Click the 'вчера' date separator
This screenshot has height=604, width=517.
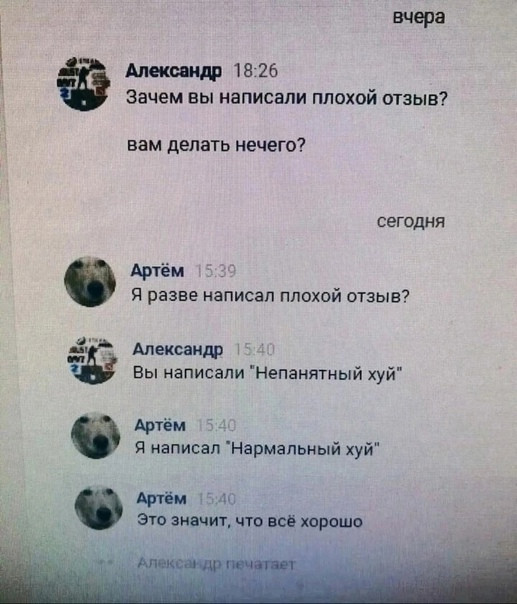click(419, 17)
